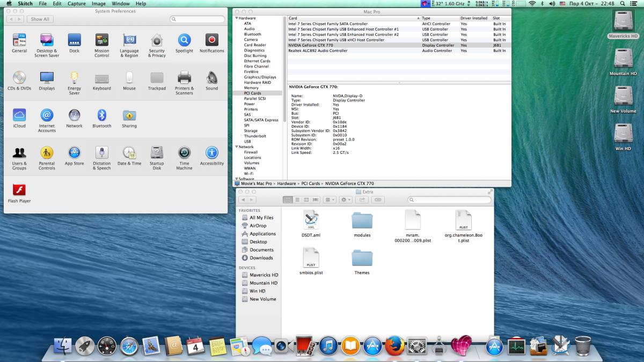Open Mavericks HD in Finder sidebar

pyautogui.click(x=260, y=275)
